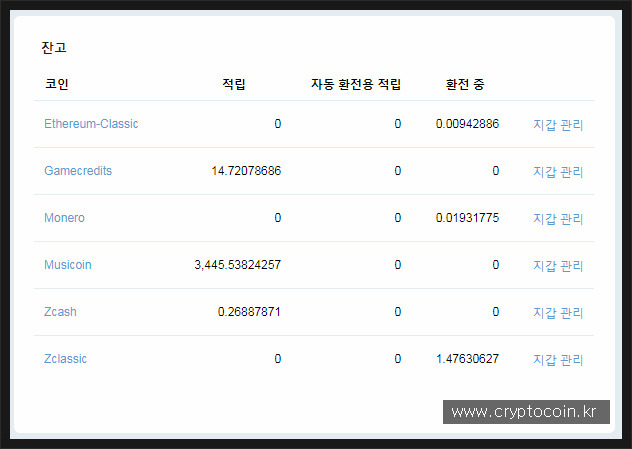632x449 pixels.
Task: Open the Zclassic coin link
Action: 65,359
